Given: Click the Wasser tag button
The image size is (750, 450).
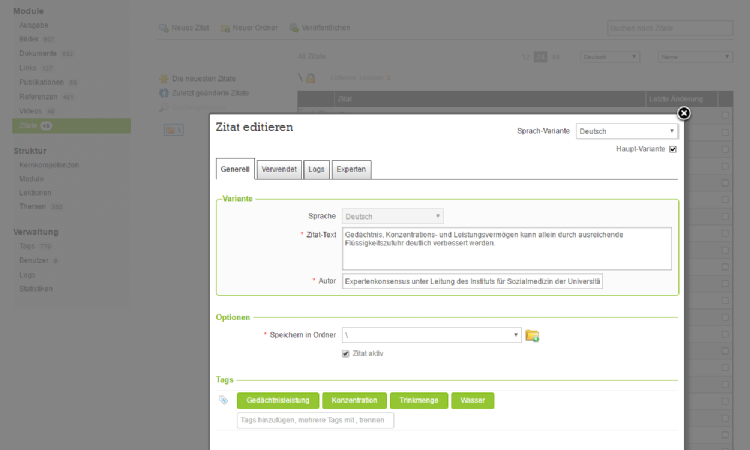Looking at the screenshot, I should click(x=472, y=400).
